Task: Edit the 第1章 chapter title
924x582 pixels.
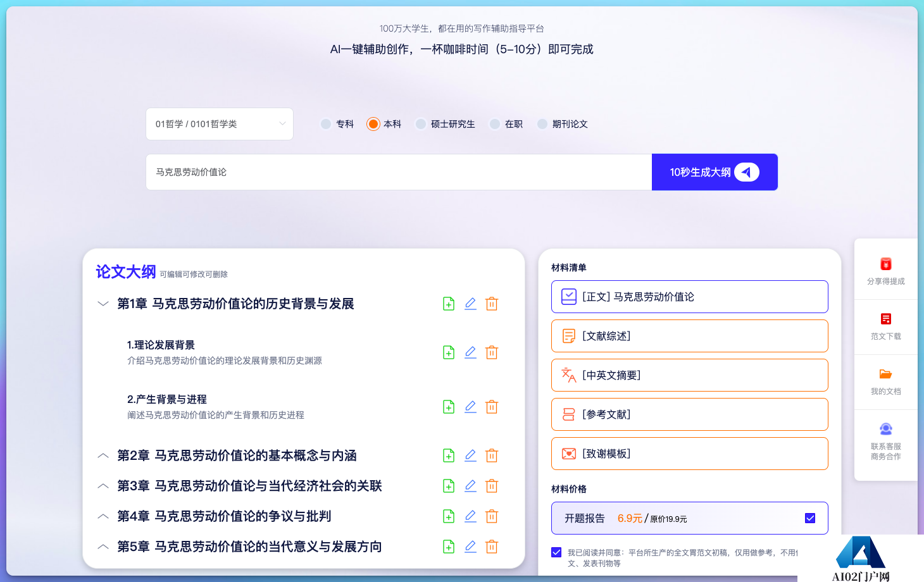Action: tap(470, 304)
